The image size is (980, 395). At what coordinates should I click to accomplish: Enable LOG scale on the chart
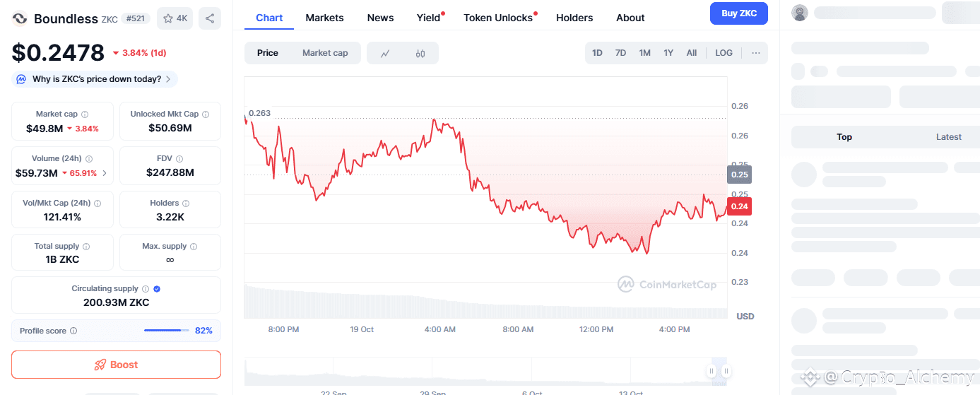[724, 53]
